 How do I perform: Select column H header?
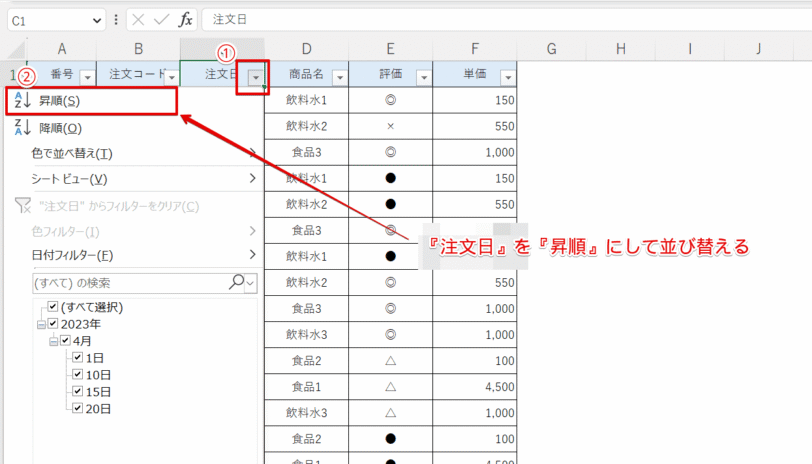[x=621, y=49]
